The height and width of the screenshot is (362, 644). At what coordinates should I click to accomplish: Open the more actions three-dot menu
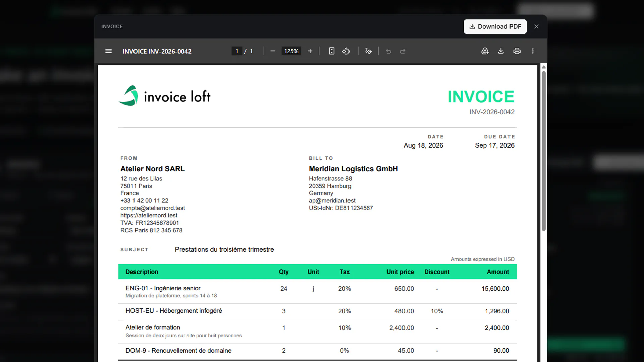click(533, 51)
